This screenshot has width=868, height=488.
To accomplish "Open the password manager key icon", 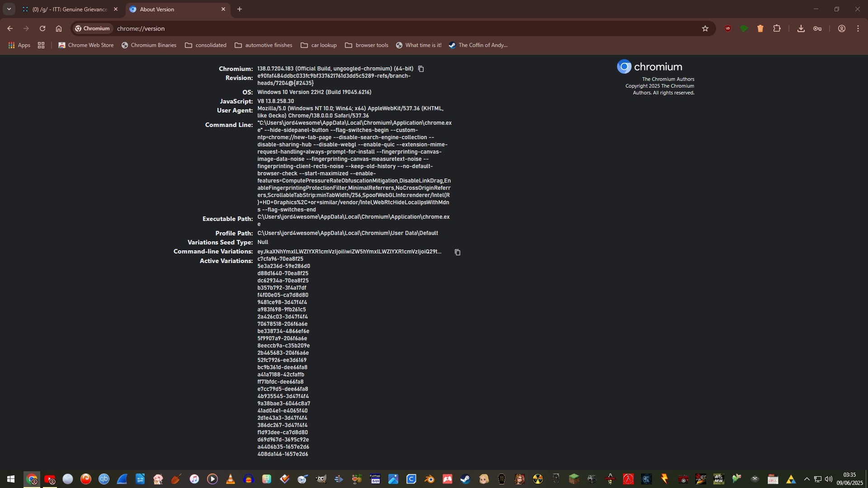I will 817,28.
